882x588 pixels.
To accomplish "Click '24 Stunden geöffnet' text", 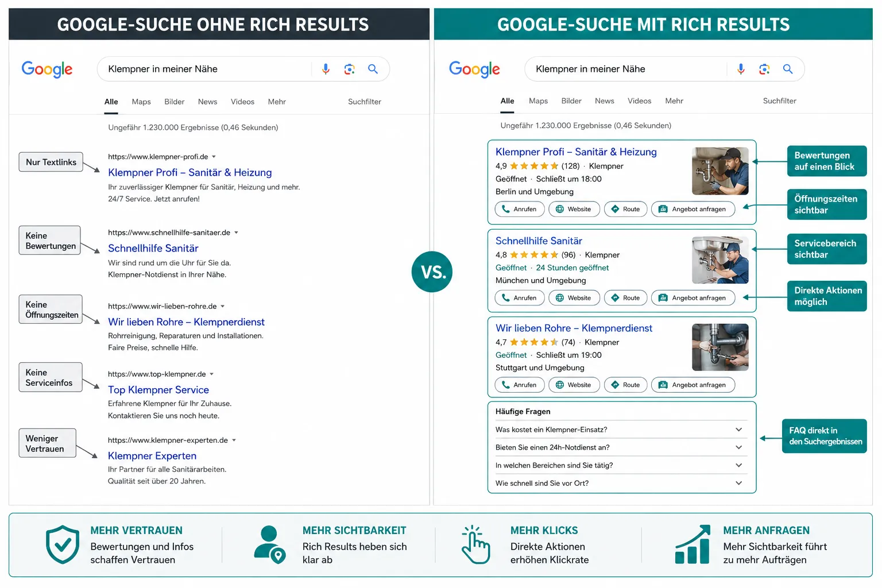I will (572, 268).
